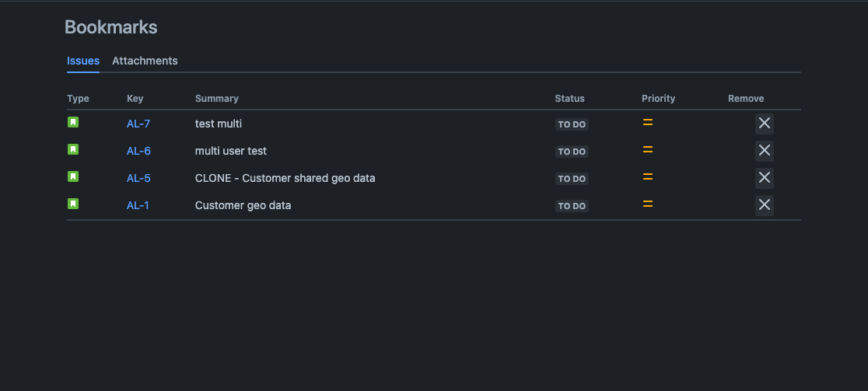
Task: Click the TO DO status of AL-6
Action: click(572, 152)
